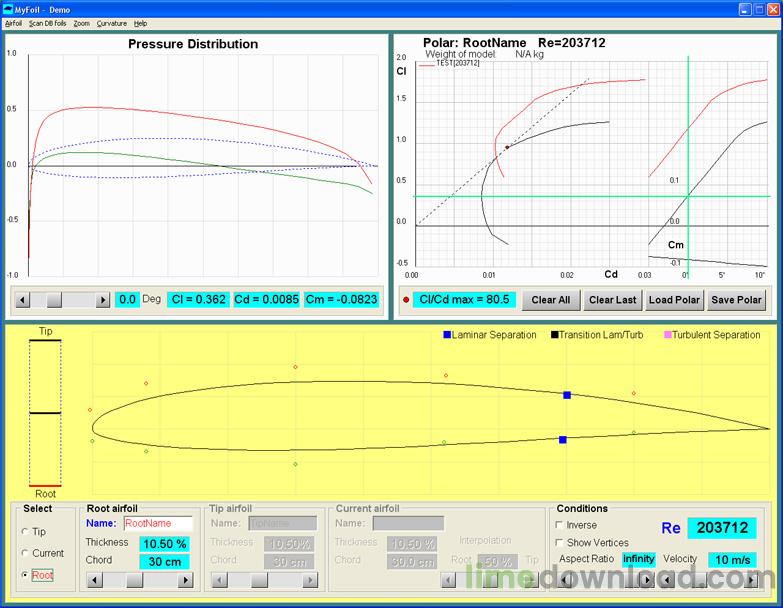Image resolution: width=783 pixels, height=608 pixels.
Task: Select the upper surface blue separation marker
Action: (567, 395)
